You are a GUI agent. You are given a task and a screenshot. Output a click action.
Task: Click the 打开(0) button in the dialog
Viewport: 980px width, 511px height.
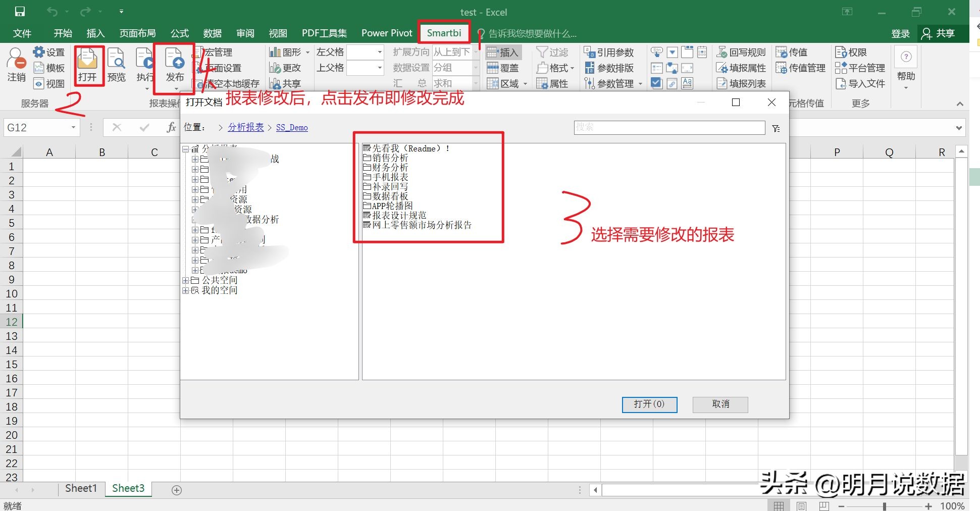click(x=649, y=404)
